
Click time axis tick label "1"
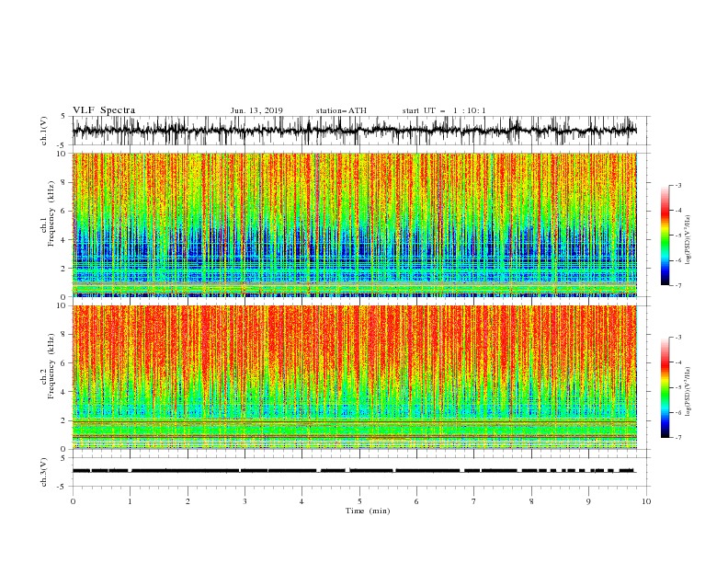130,501
